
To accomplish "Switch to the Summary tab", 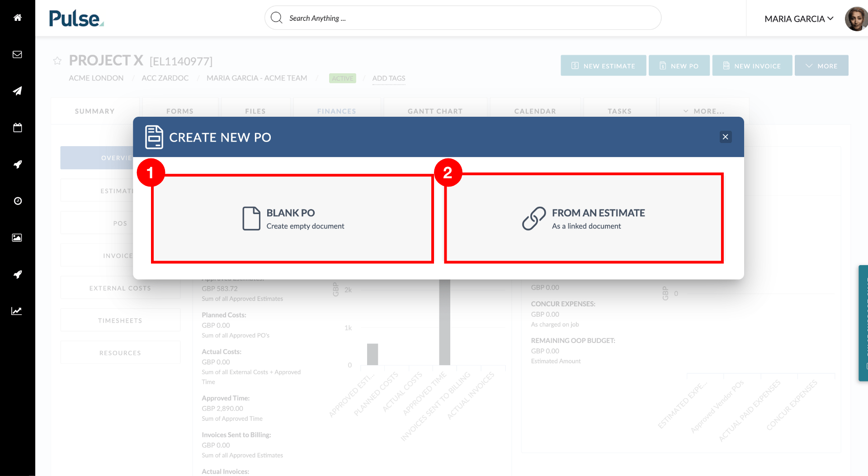I will point(95,111).
